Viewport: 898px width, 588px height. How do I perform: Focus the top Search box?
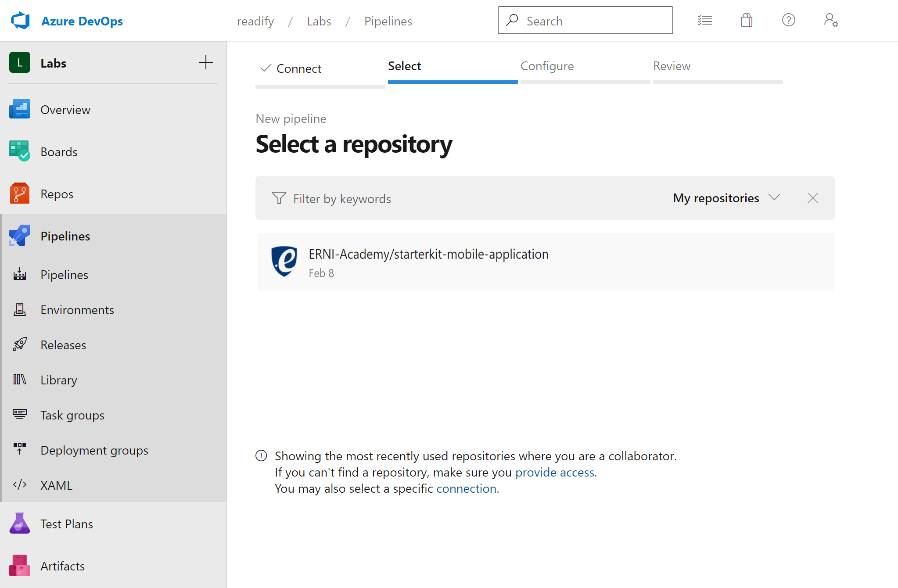585,20
